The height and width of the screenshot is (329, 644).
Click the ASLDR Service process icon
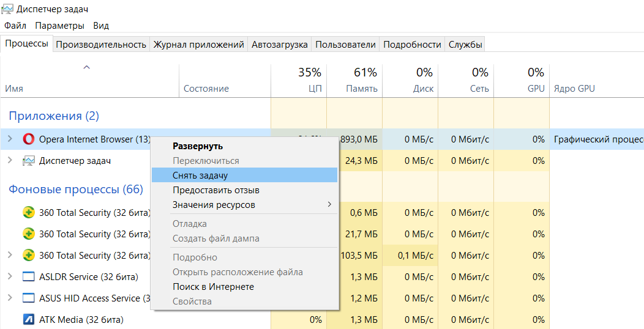(x=28, y=277)
